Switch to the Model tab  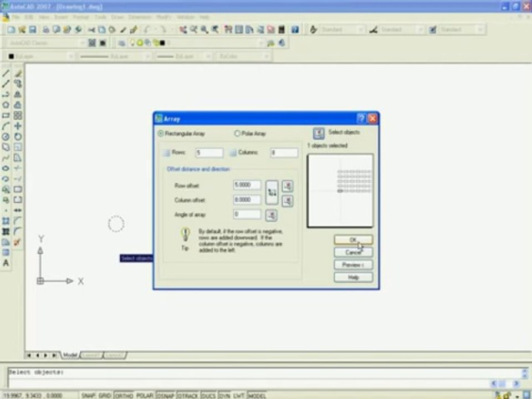pyautogui.click(x=70, y=355)
